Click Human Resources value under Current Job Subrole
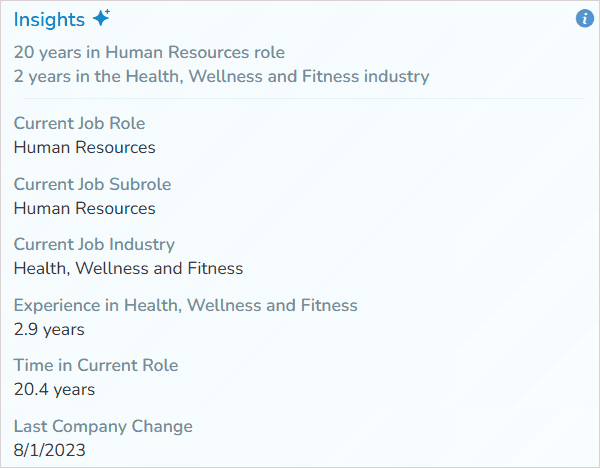 tap(85, 208)
